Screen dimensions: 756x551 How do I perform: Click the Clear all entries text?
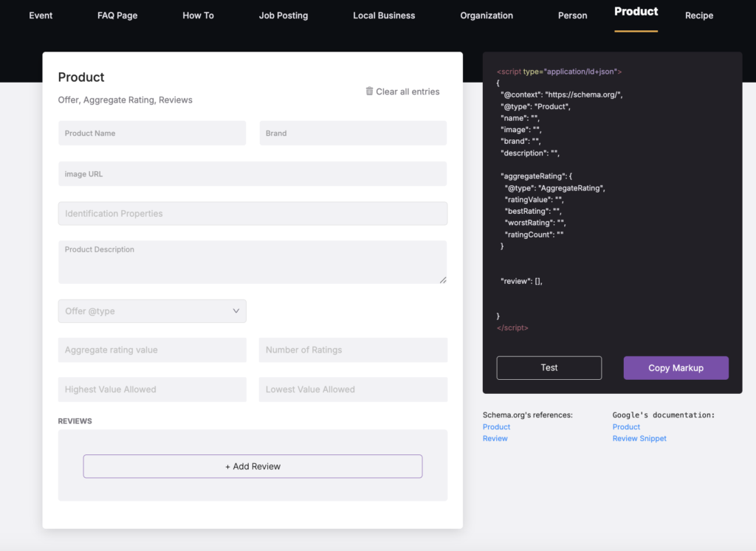408,91
